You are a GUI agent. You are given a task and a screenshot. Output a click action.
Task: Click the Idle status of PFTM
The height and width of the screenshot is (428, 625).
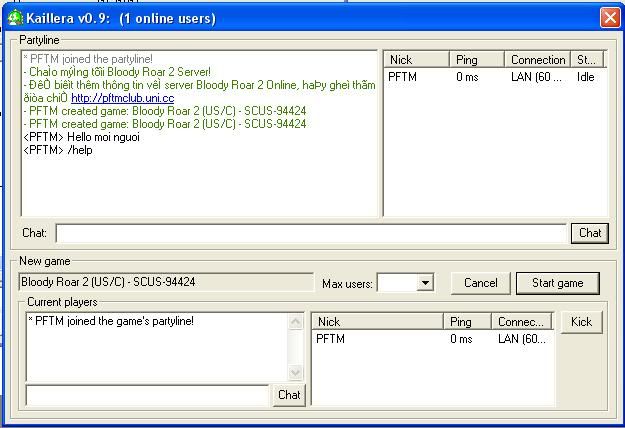click(x=586, y=77)
